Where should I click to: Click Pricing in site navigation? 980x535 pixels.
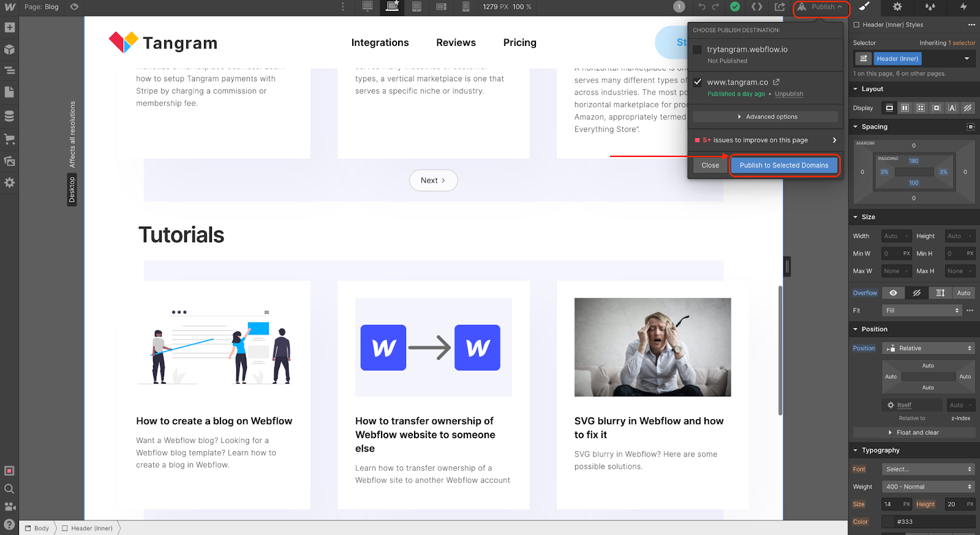[519, 42]
